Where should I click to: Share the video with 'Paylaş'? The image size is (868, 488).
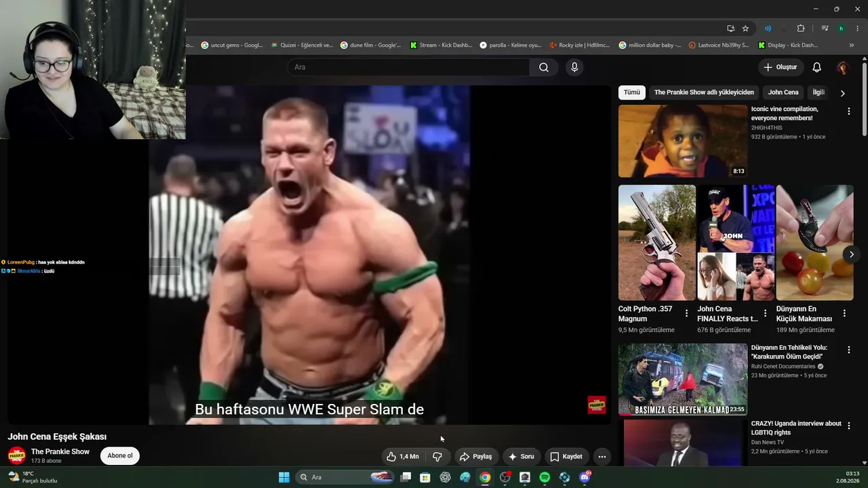pos(475,457)
